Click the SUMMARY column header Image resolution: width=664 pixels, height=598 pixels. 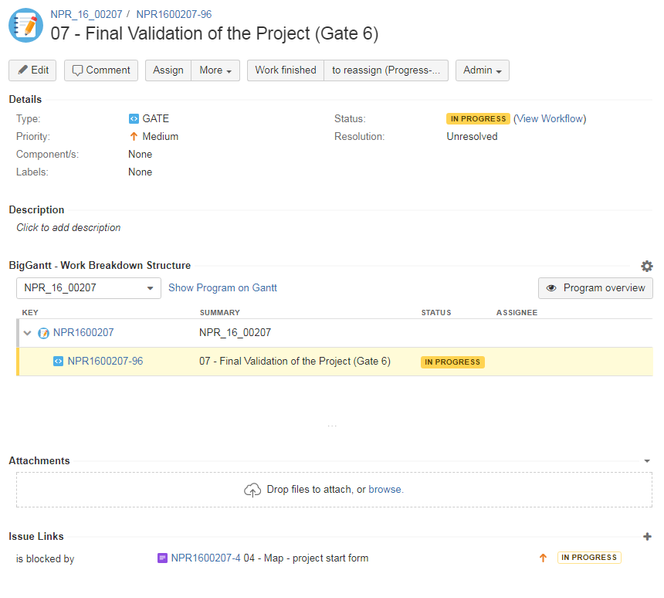tap(220, 313)
